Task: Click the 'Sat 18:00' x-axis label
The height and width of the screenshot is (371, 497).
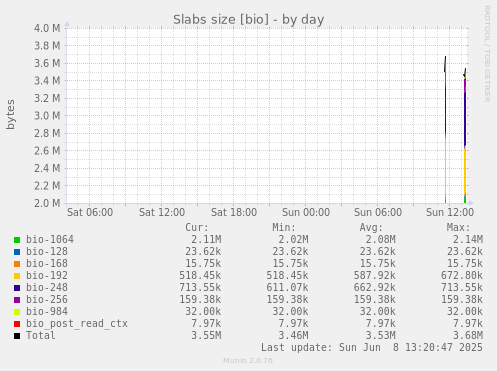Action: click(234, 212)
